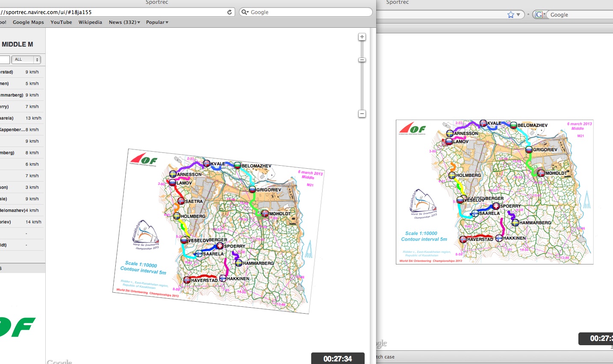Screen dimensions: 613x364
Task: Click the map zoom slider handle
Action: click(362, 60)
